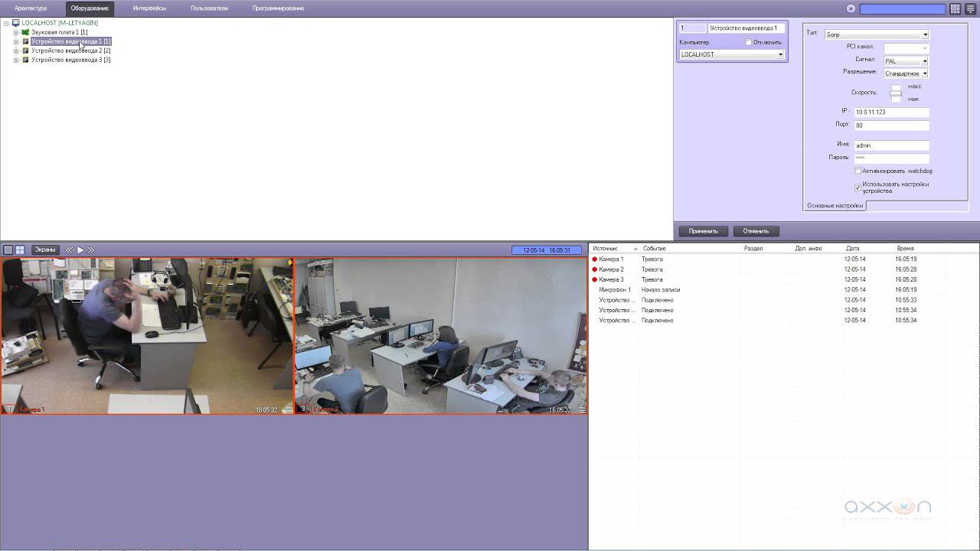The image size is (980, 551).
Task: Open the Тип dropdown showing Sony
Action: tap(876, 34)
